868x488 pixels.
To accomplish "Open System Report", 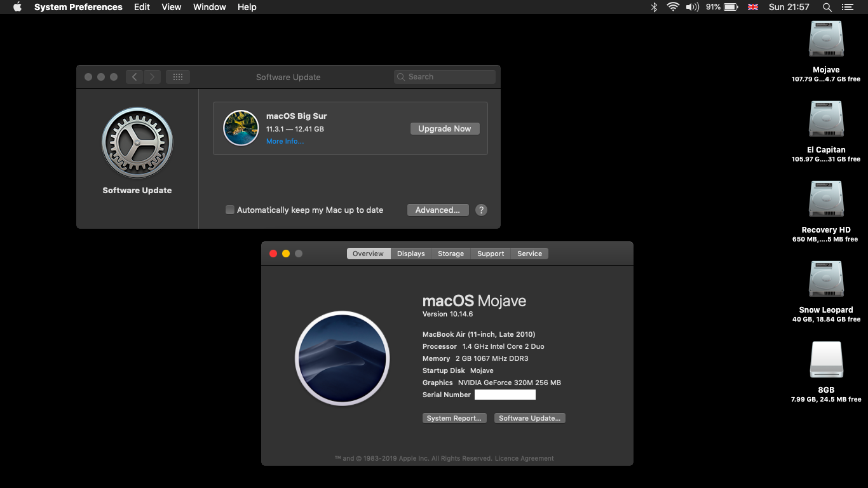I will click(454, 418).
